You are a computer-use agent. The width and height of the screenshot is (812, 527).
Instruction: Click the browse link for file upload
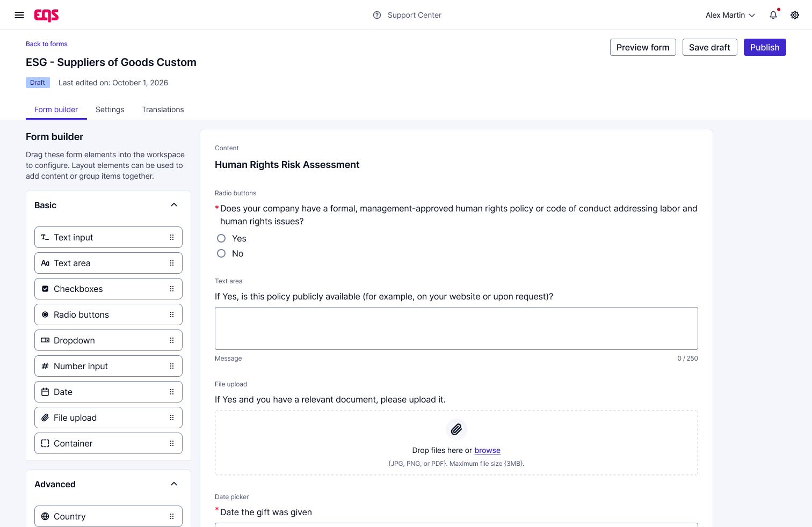[x=487, y=450]
